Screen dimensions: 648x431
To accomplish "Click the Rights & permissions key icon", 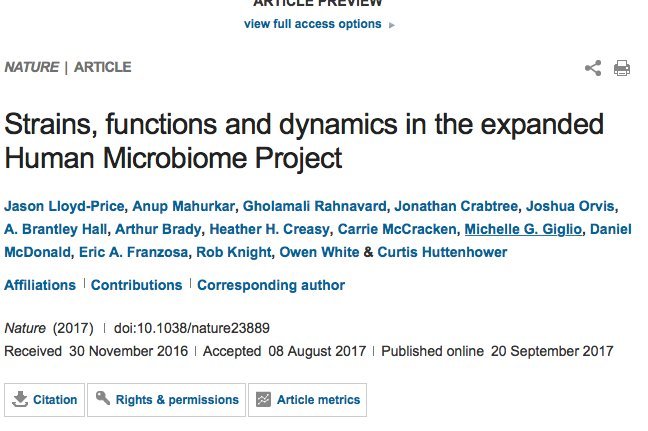I will pyautogui.click(x=103, y=399).
